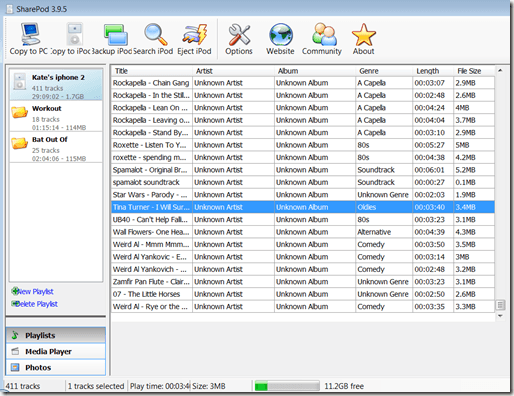Sort by the File Size column header
Image resolution: width=514 pixels, height=396 pixels.
(474, 71)
